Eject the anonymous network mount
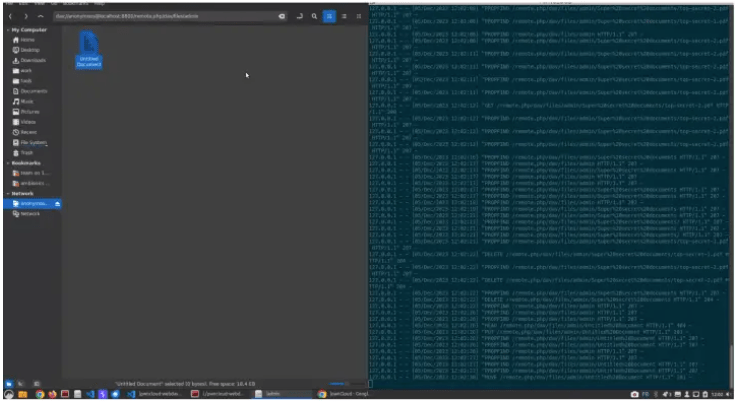 57,203
